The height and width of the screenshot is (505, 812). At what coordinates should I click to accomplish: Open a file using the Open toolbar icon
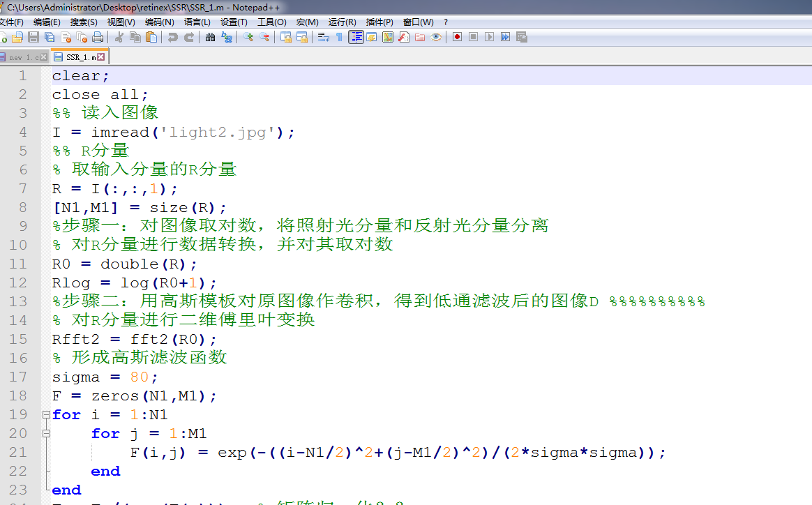(x=18, y=37)
